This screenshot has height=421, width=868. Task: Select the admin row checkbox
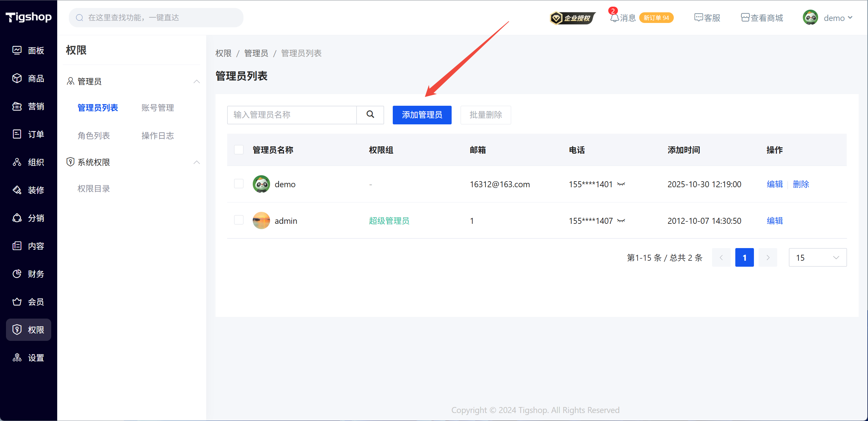[238, 220]
